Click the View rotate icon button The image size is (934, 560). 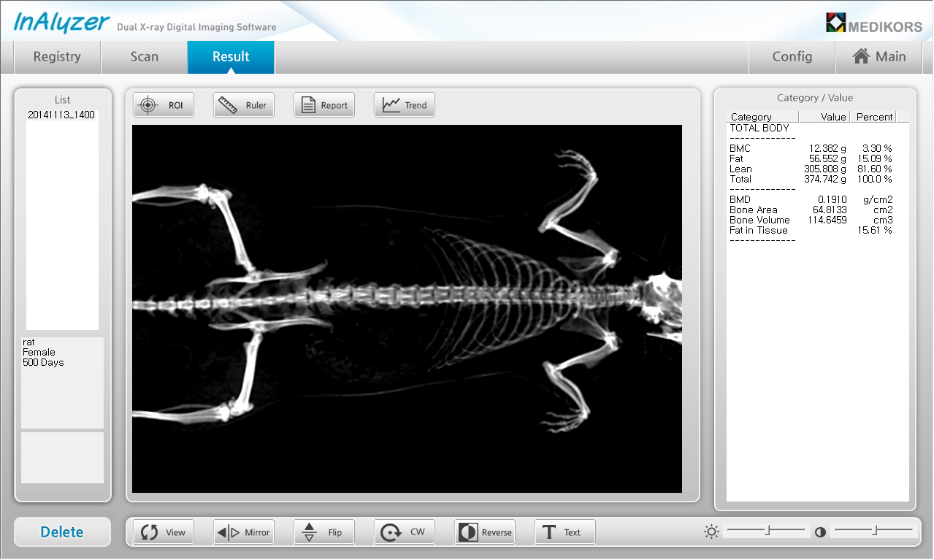coord(164,532)
